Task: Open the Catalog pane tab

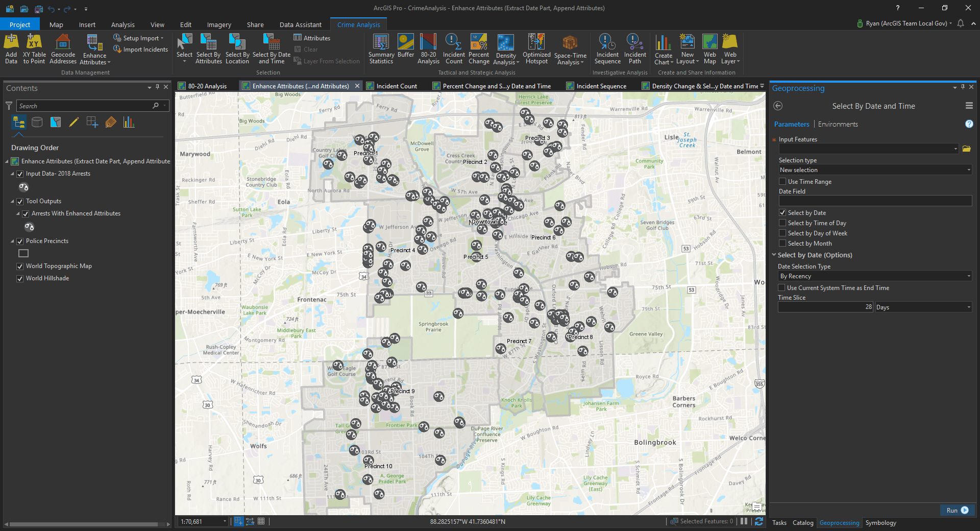Action: point(803,522)
